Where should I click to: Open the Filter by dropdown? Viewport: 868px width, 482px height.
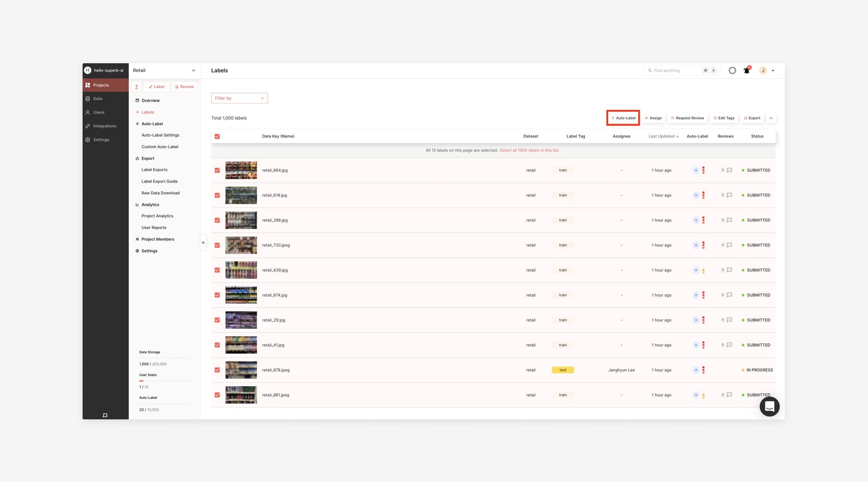click(x=239, y=98)
